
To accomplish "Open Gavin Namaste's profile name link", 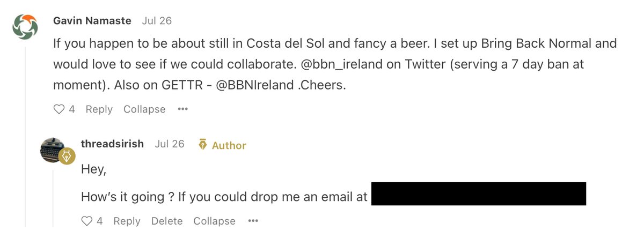I will 92,21.
